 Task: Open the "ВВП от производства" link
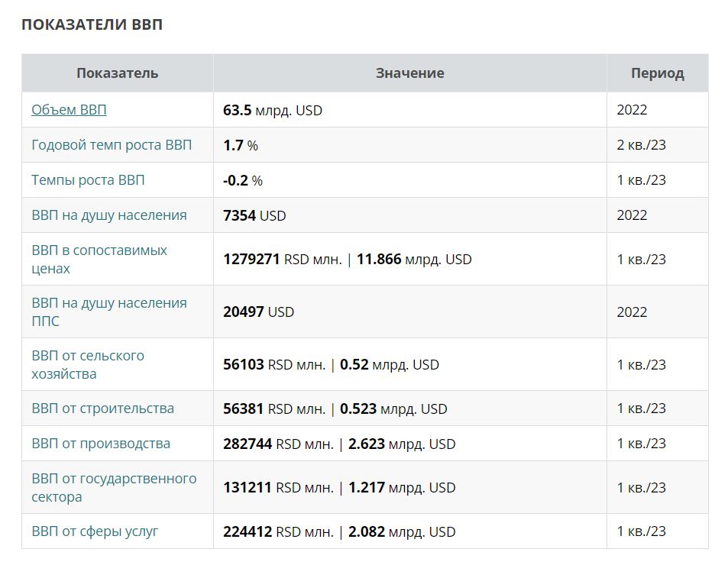click(x=101, y=444)
